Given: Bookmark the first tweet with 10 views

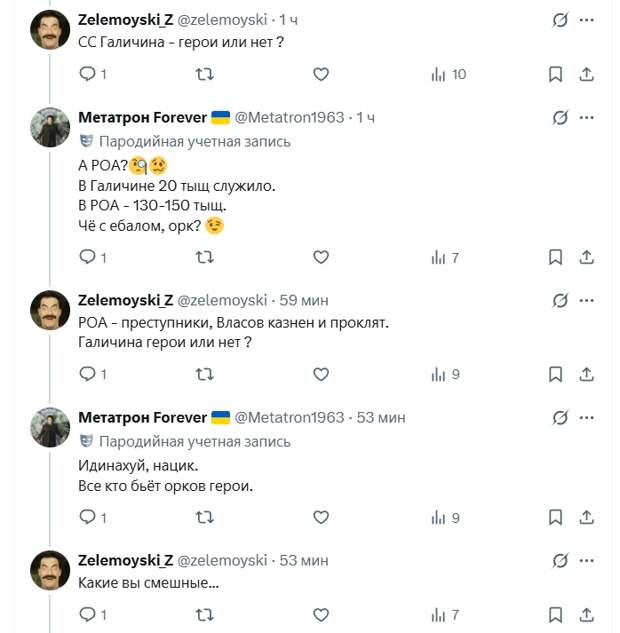Looking at the screenshot, I should click(x=556, y=74).
